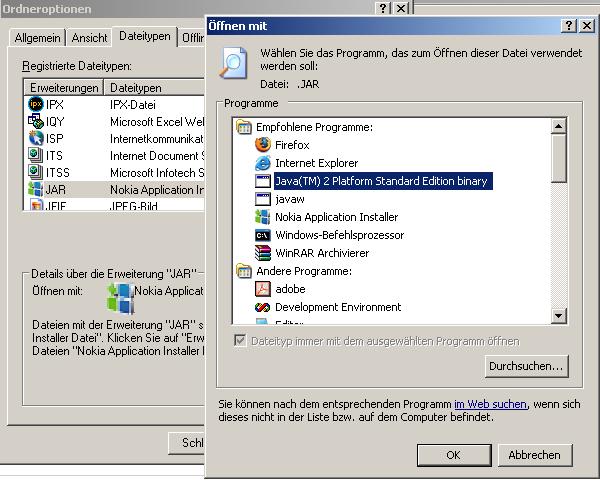
Task: Select Java(TM) 2 Platform Standard Edition binary
Action: click(382, 181)
